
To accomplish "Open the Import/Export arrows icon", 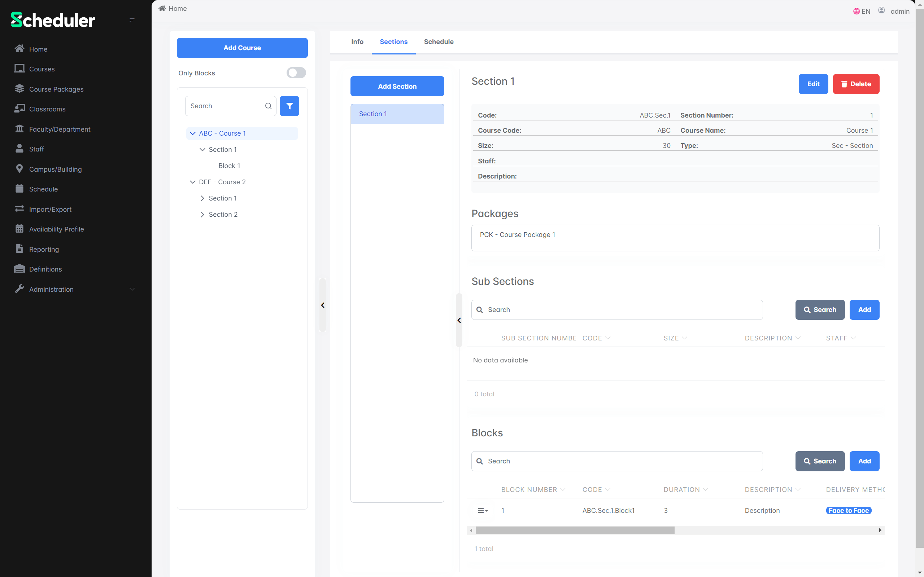I will click(x=19, y=209).
